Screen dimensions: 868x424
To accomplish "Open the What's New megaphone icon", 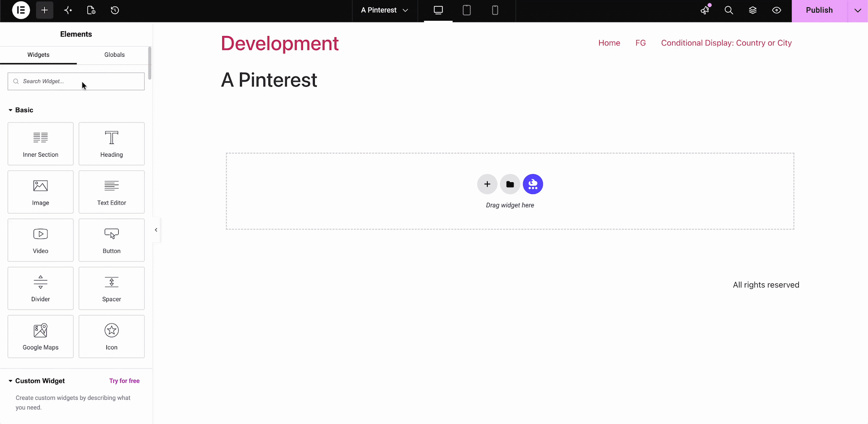I will pos(705,10).
